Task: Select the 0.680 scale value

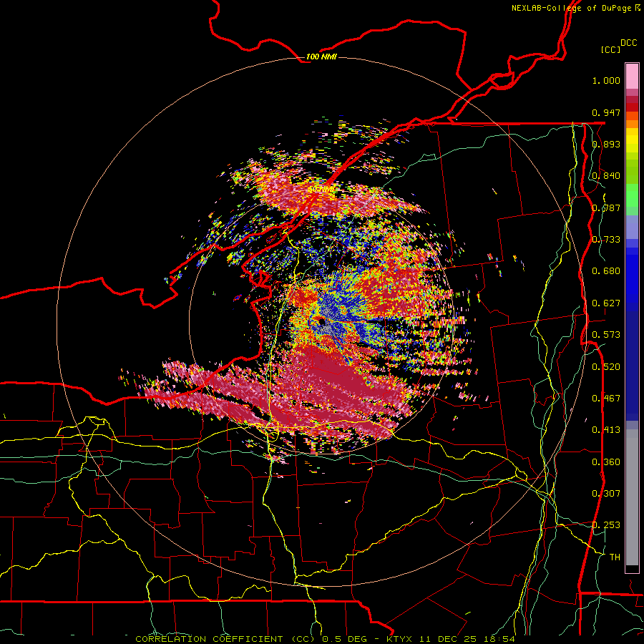Action: [606, 271]
